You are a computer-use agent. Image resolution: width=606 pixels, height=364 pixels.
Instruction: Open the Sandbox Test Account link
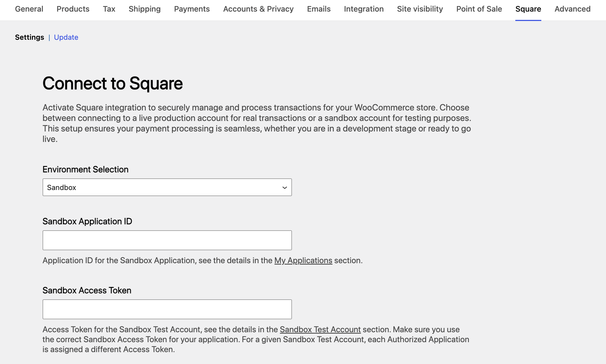(320, 329)
